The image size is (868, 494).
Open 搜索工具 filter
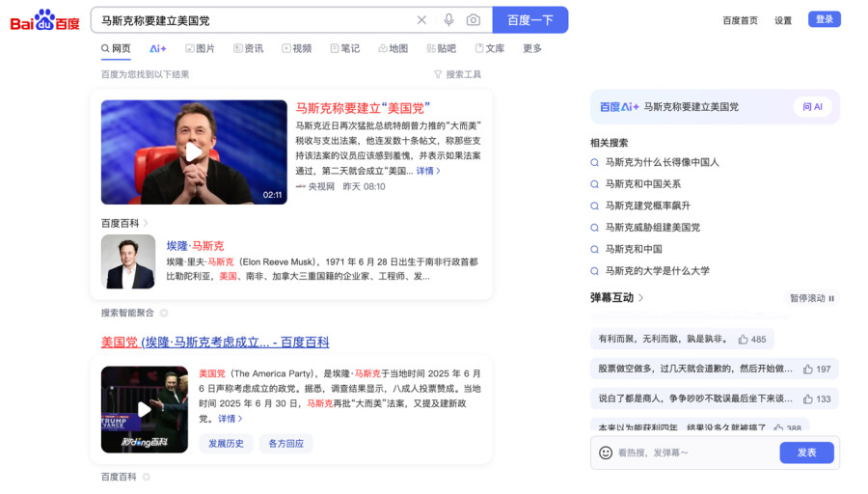458,74
